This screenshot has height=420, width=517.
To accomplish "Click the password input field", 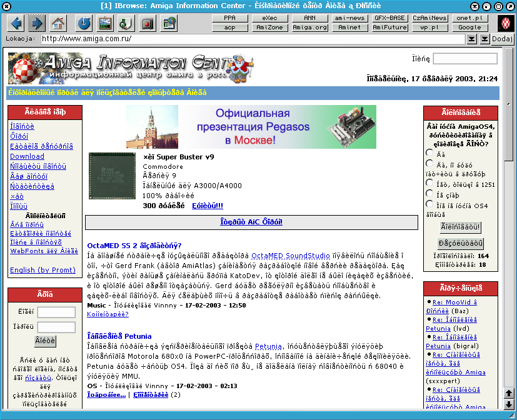I will pos(56,327).
